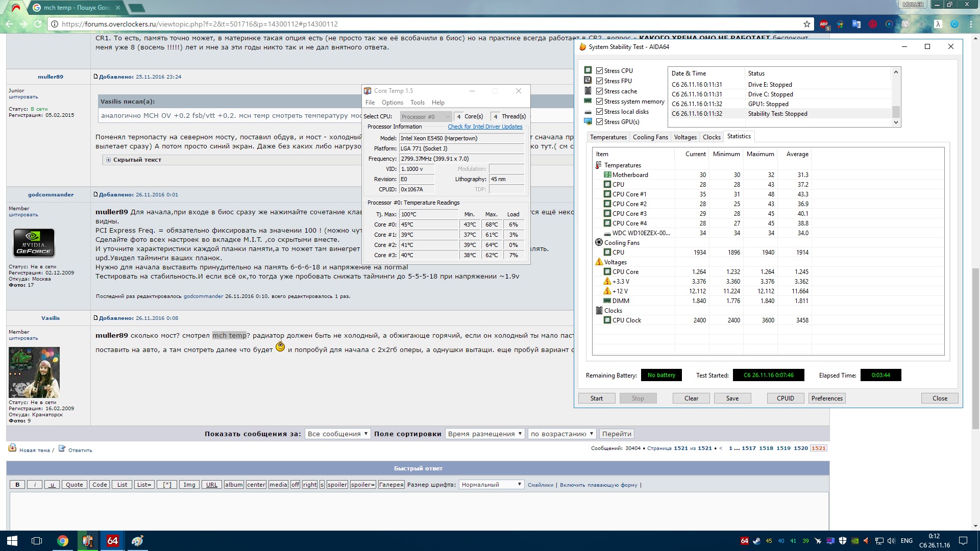Viewport: 980px width, 551px height.
Task: Click the AdBlock Plus extension icon
Action: click(x=824, y=24)
